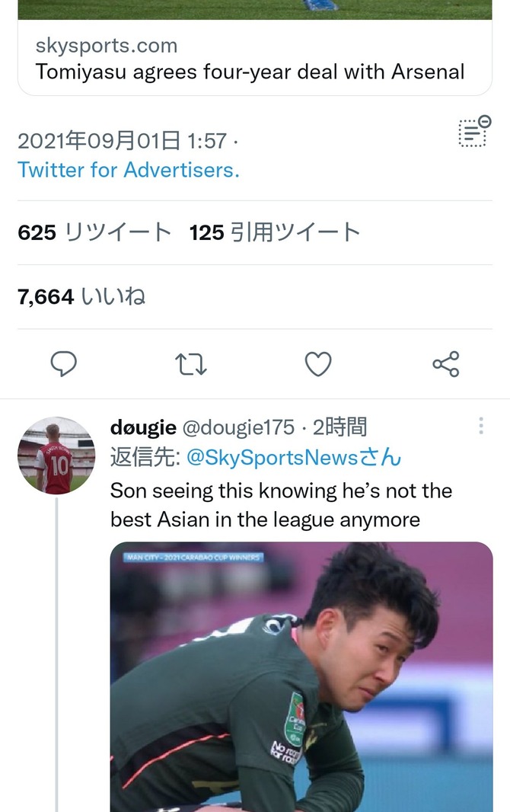Tap the article preview image strip
The height and width of the screenshot is (812, 510).
point(255,10)
